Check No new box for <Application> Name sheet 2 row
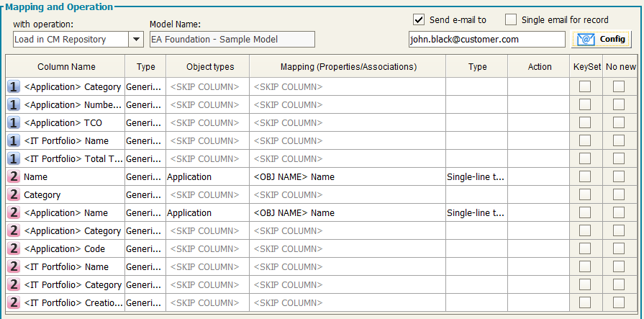Viewport: 644px width, 319px height. (x=618, y=213)
